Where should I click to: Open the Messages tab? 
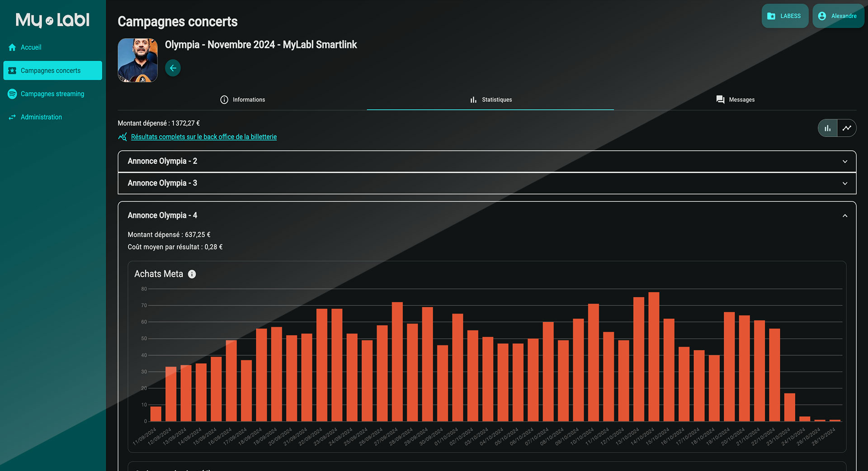coord(735,100)
